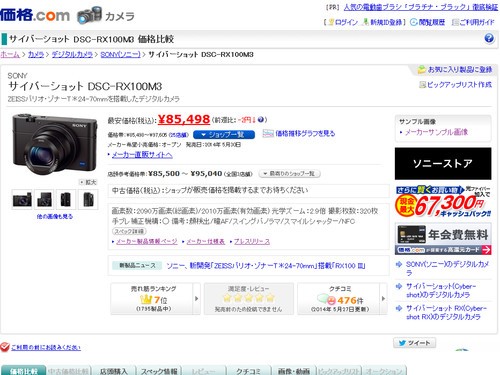
Task: Click the スペック詳細 button
Action: [129, 231]
